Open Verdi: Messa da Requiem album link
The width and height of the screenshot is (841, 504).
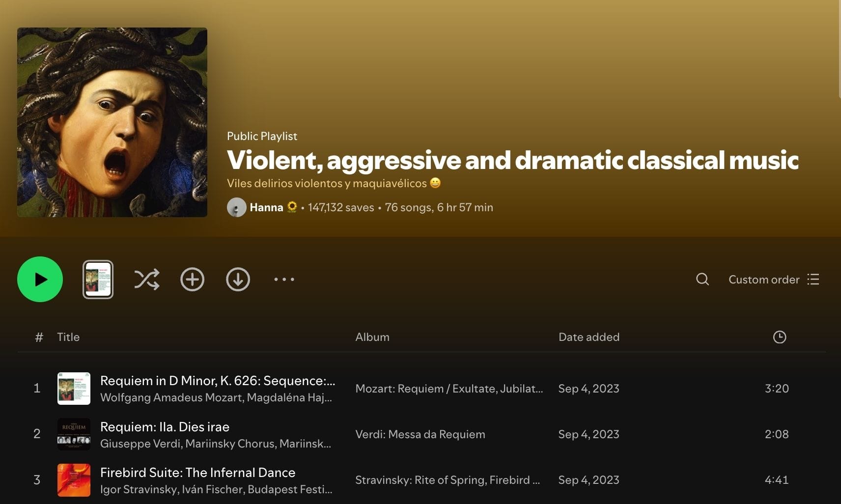(420, 434)
